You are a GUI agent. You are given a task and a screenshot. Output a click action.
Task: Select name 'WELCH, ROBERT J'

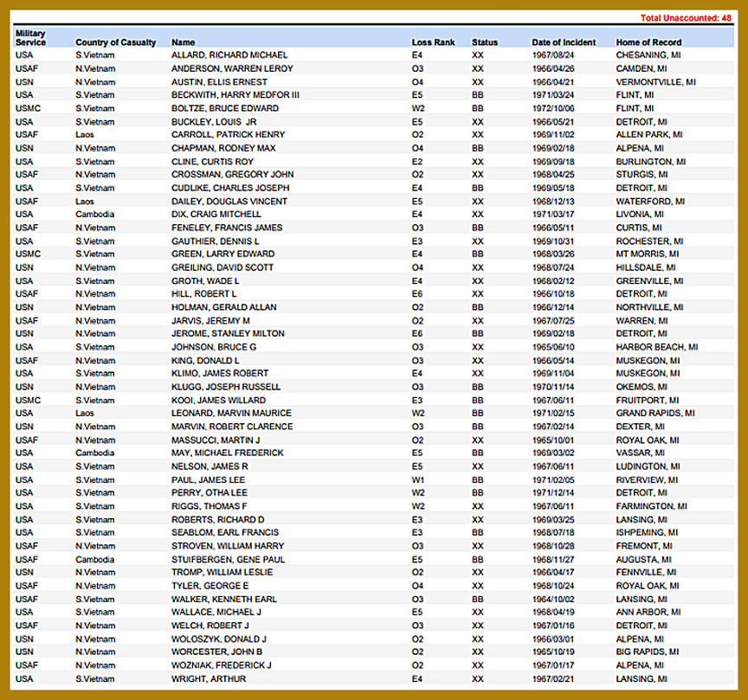pos(210,626)
